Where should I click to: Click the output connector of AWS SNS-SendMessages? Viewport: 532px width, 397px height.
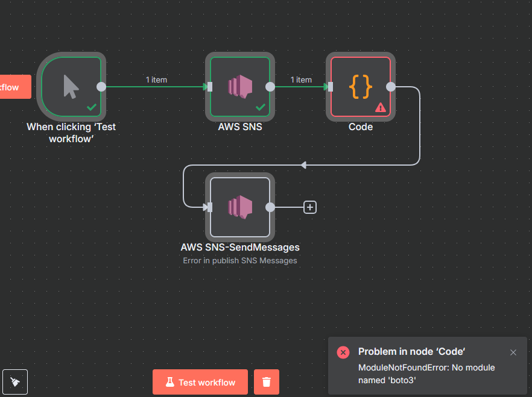pyautogui.click(x=270, y=207)
